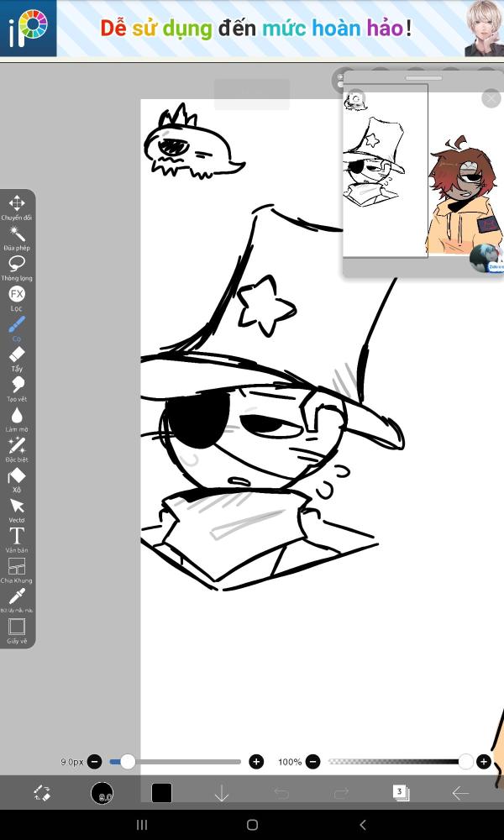The height and width of the screenshot is (840, 504).
Task: Decrease brush thickness with the minus button
Action: pyautogui.click(x=95, y=761)
